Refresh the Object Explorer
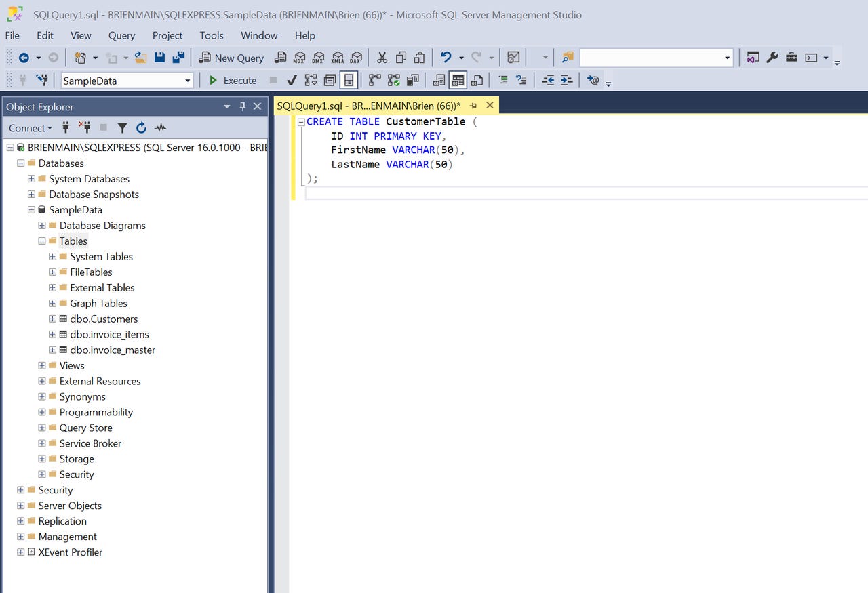 [141, 127]
